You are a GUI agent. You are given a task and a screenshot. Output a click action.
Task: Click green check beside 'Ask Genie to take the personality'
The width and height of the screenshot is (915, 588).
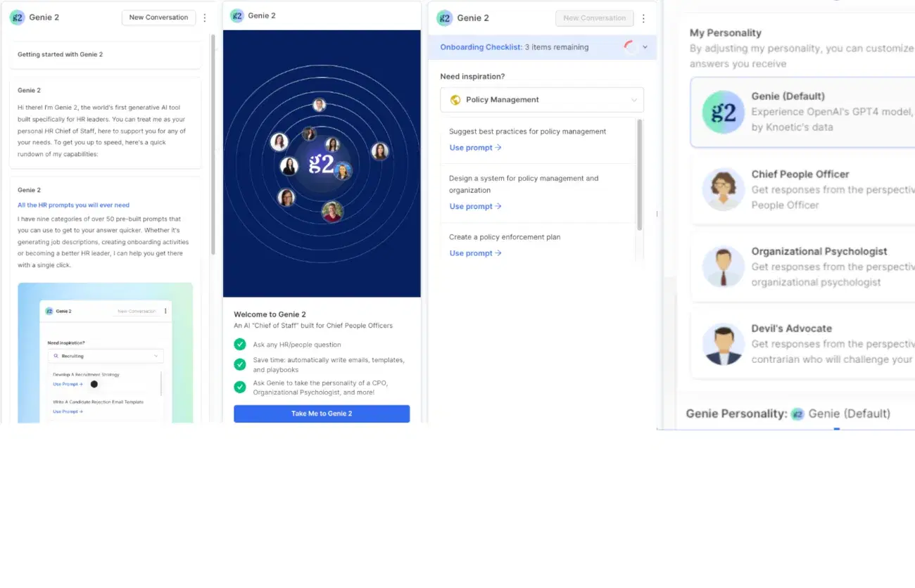pyautogui.click(x=240, y=387)
